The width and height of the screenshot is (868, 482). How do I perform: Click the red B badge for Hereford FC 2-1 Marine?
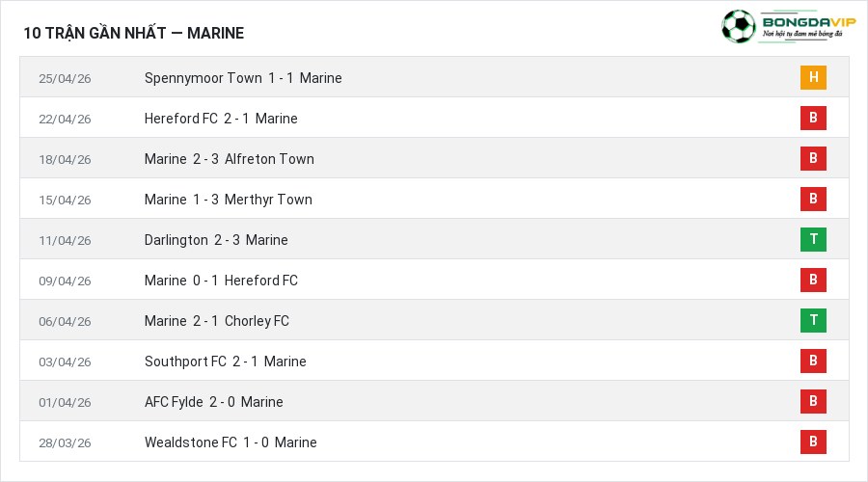pyautogui.click(x=813, y=118)
